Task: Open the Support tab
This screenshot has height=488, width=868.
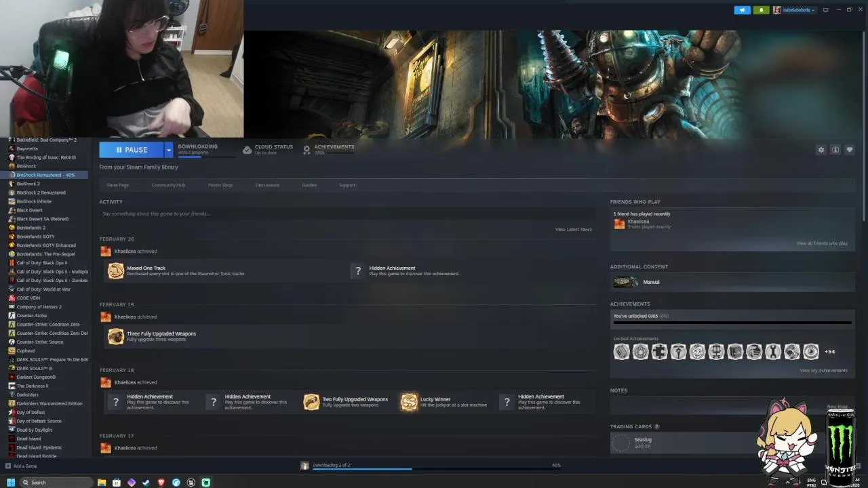Action: (347, 185)
